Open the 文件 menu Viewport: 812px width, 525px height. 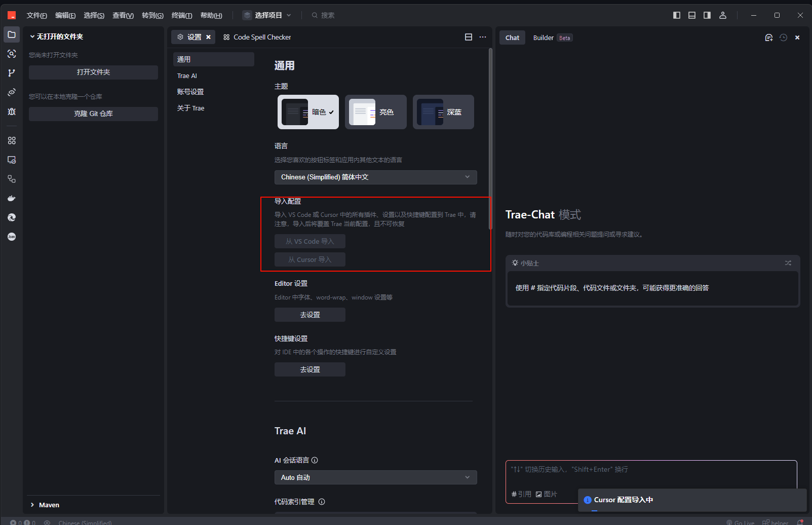coord(37,15)
